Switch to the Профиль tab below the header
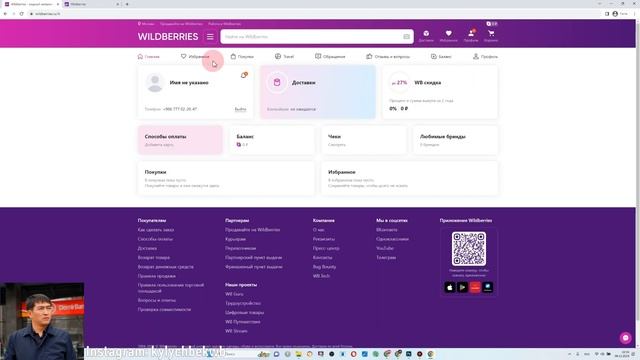Viewport: 640px width, 360px height. pos(485,56)
